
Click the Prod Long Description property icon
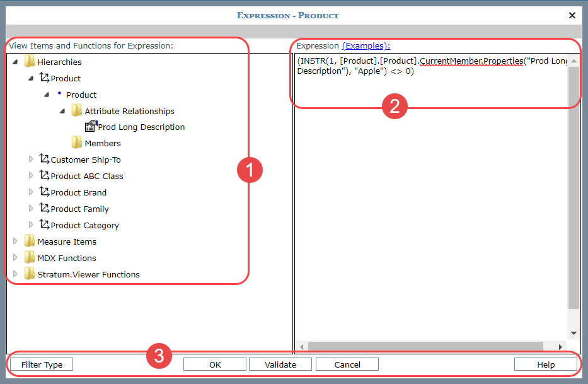tap(91, 127)
